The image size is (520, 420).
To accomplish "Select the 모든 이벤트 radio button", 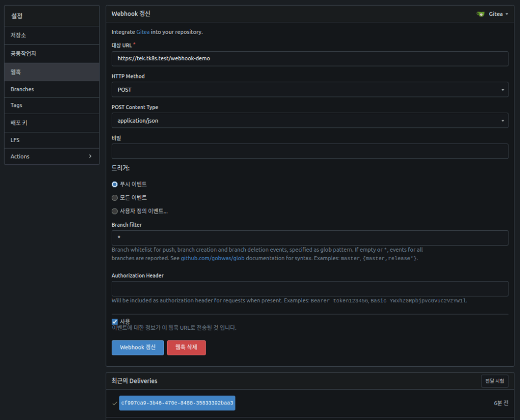I will coord(115,198).
